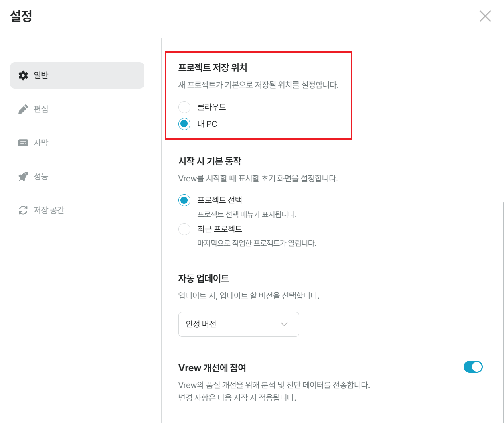Screen dimensions: 504x423
Task: Select the 일반 settings tab
Action: pyautogui.click(x=77, y=75)
